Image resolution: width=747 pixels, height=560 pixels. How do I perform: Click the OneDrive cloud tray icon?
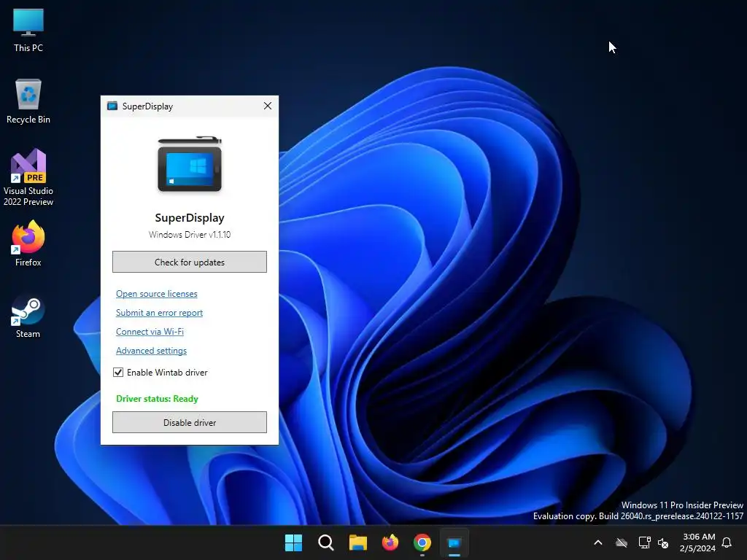[x=622, y=542]
